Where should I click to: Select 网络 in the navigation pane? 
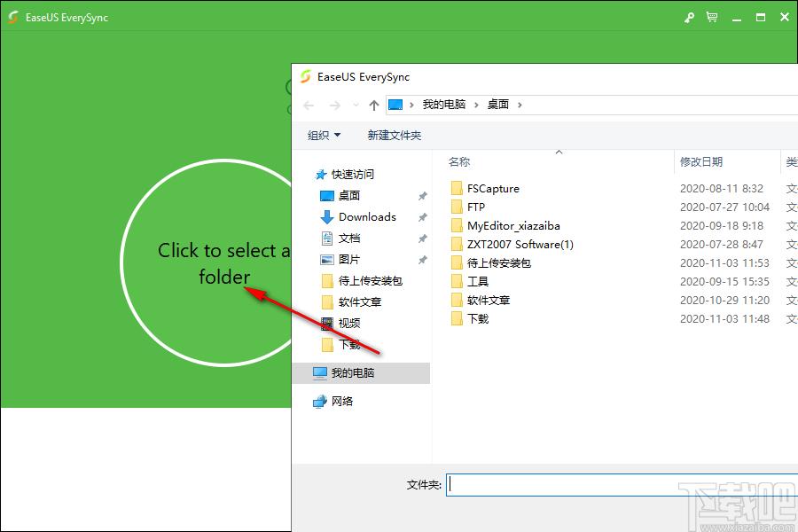(342, 401)
